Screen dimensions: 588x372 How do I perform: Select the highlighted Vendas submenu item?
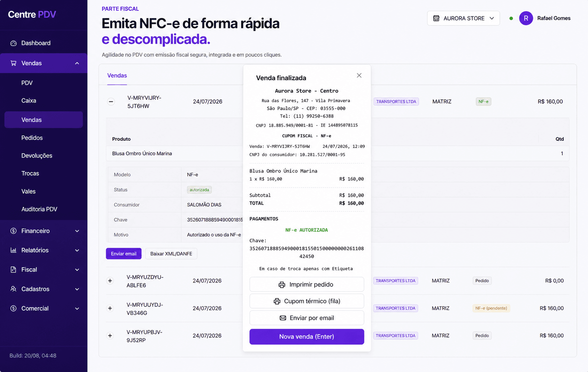[44, 120]
